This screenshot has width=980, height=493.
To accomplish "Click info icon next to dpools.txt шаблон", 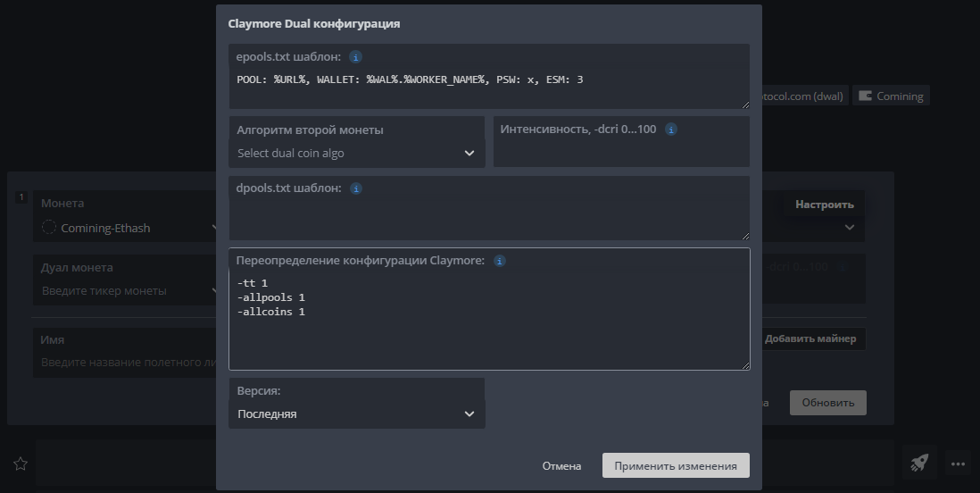I will [356, 188].
